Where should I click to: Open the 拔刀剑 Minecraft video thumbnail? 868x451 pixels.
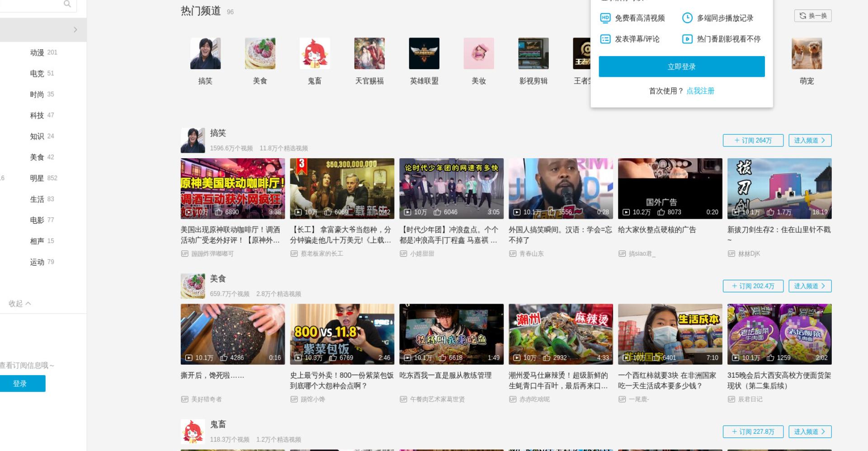[x=780, y=188]
